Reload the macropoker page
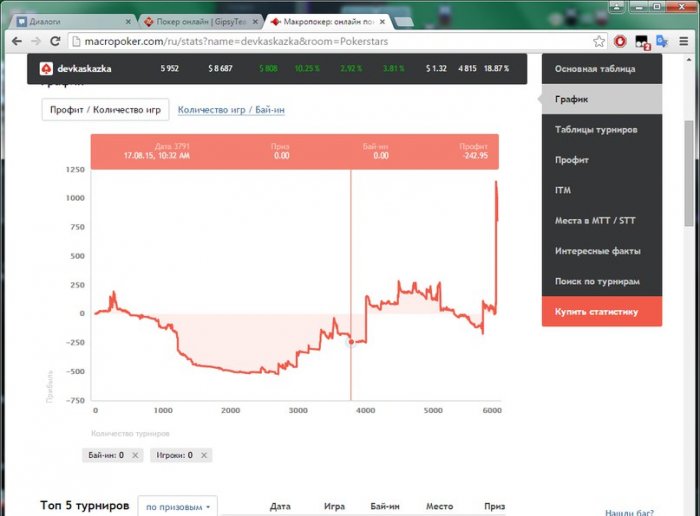700x516 pixels. coord(55,42)
